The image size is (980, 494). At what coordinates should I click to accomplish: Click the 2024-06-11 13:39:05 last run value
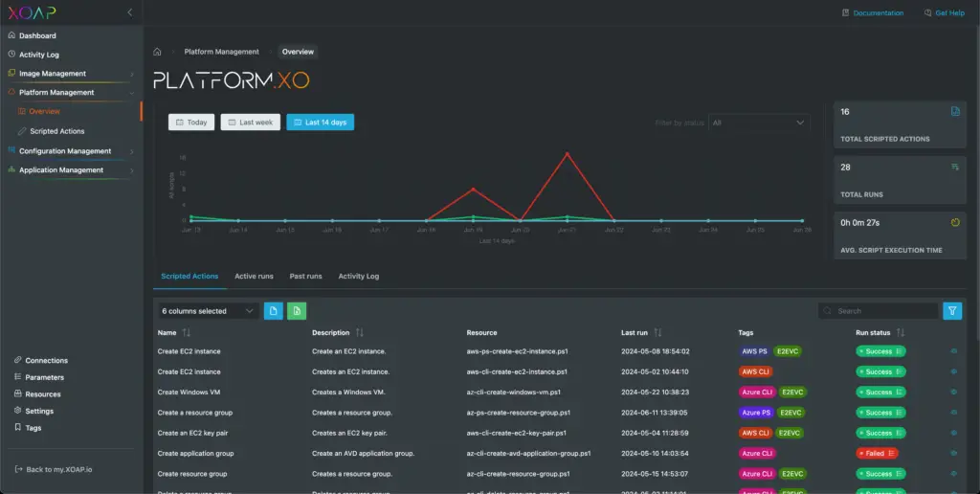click(655, 413)
